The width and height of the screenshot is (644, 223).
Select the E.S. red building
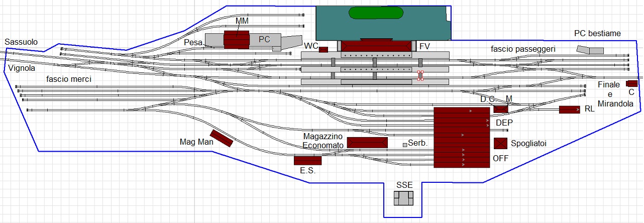click(307, 160)
